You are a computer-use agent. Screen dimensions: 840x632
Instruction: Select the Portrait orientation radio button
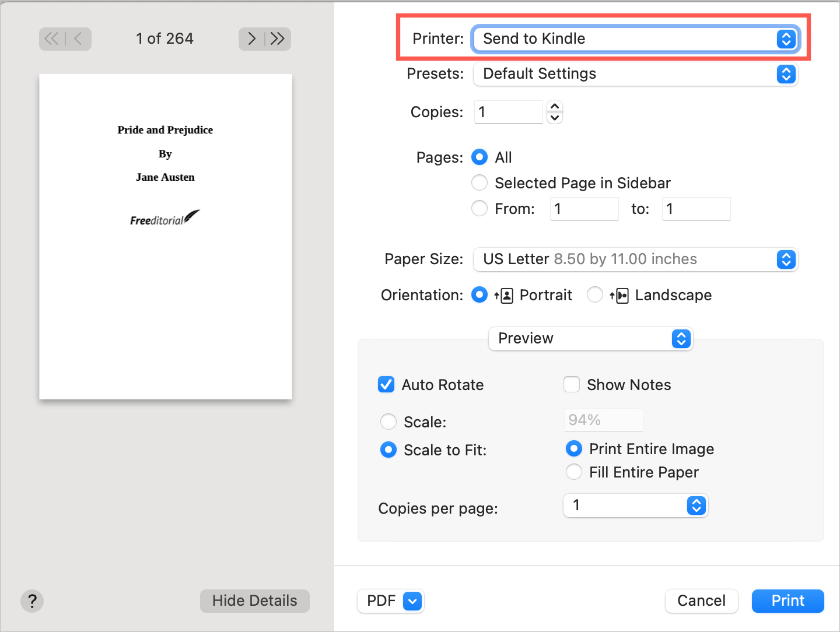[x=480, y=295]
